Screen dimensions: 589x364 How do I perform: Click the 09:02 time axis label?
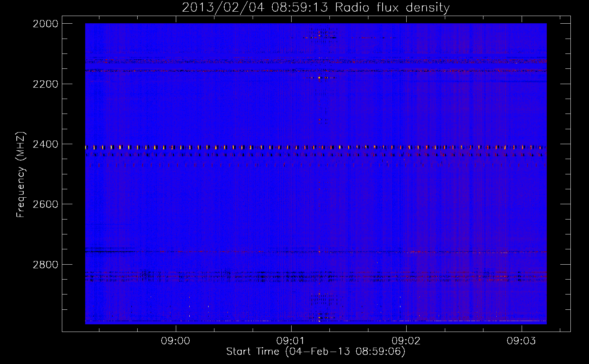(406, 341)
